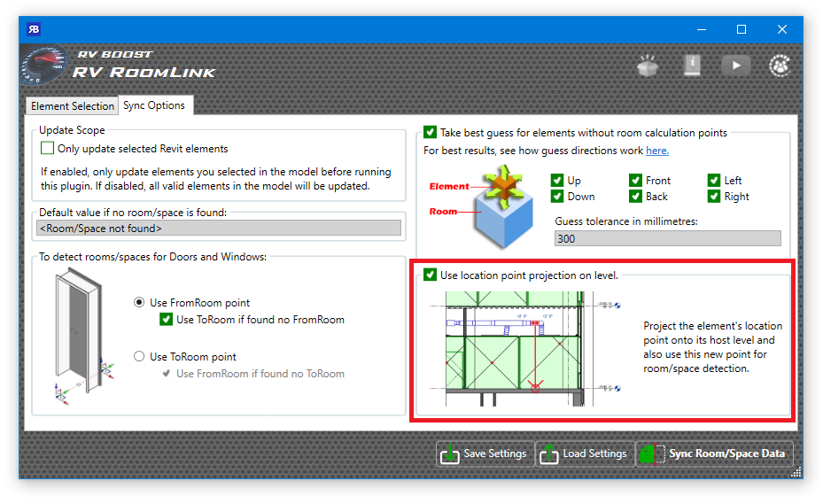Toggle Take best guess for elements checkbox

[430, 132]
